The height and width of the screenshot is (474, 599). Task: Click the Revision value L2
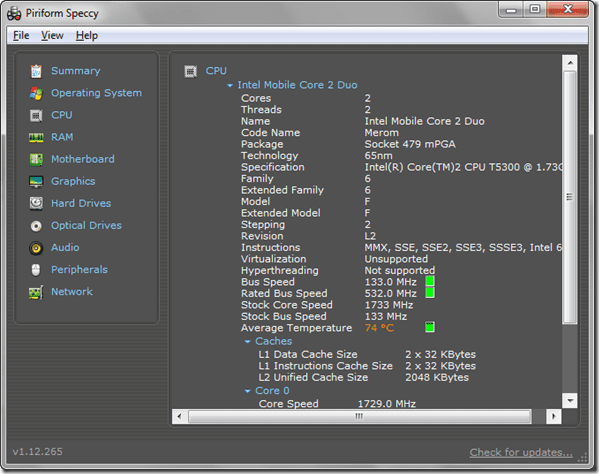[370, 236]
